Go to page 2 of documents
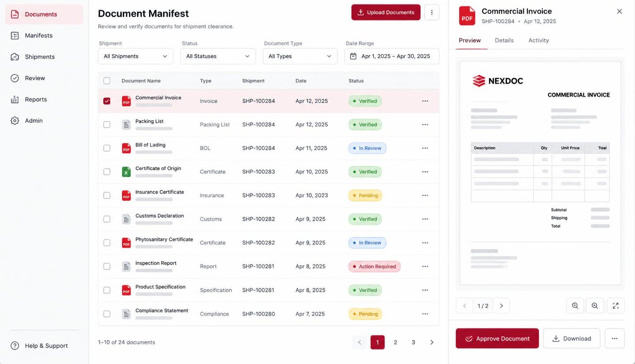 [x=396, y=342]
